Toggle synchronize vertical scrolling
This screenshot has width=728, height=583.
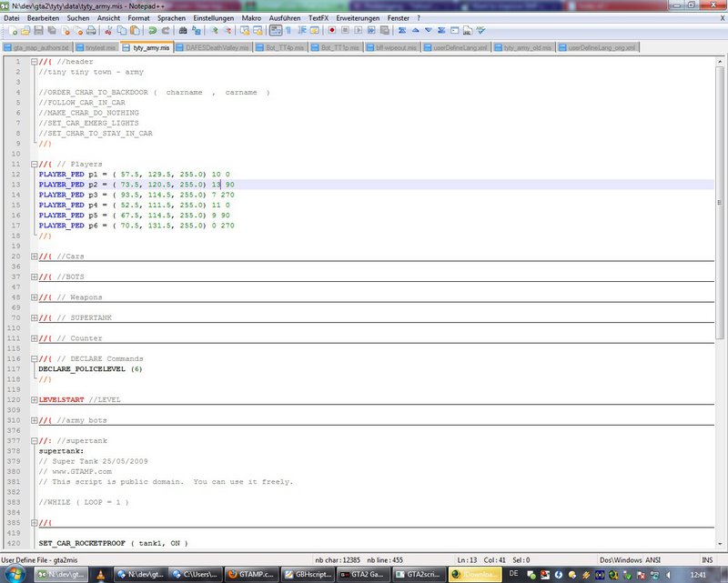[243, 30]
